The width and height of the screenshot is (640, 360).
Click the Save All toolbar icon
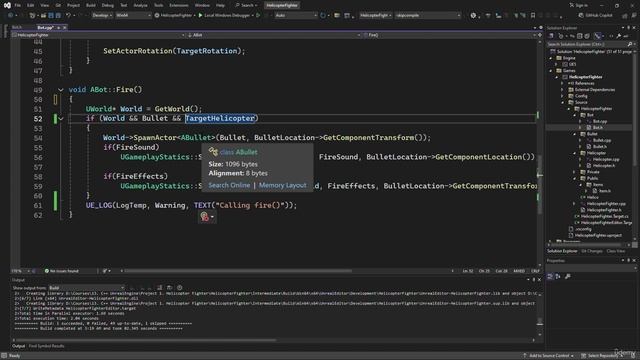coord(58,15)
